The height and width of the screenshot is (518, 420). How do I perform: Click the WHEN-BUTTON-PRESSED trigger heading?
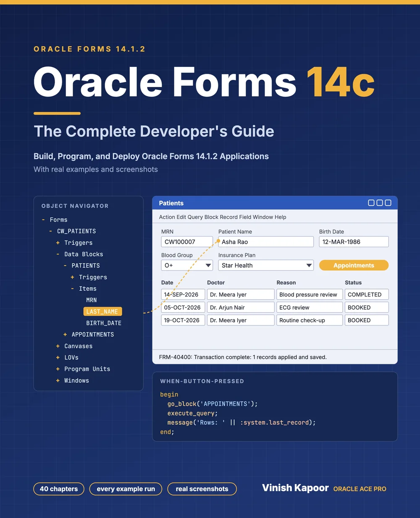[x=202, y=381]
